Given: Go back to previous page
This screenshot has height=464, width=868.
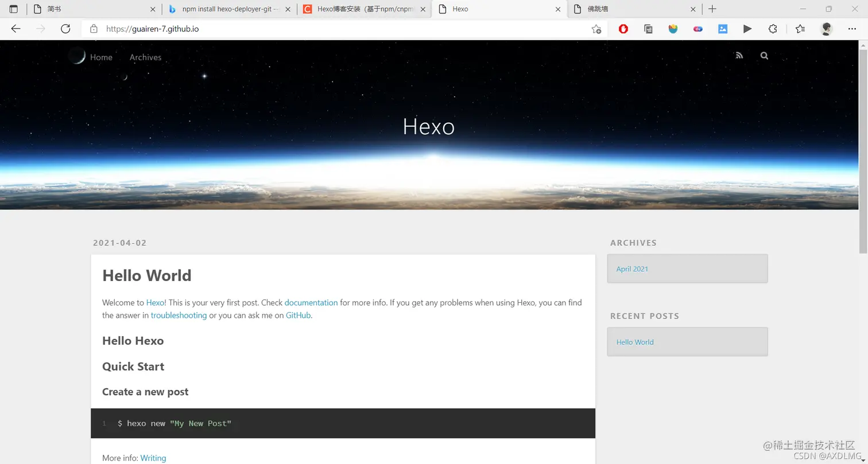Looking at the screenshot, I should [15, 29].
